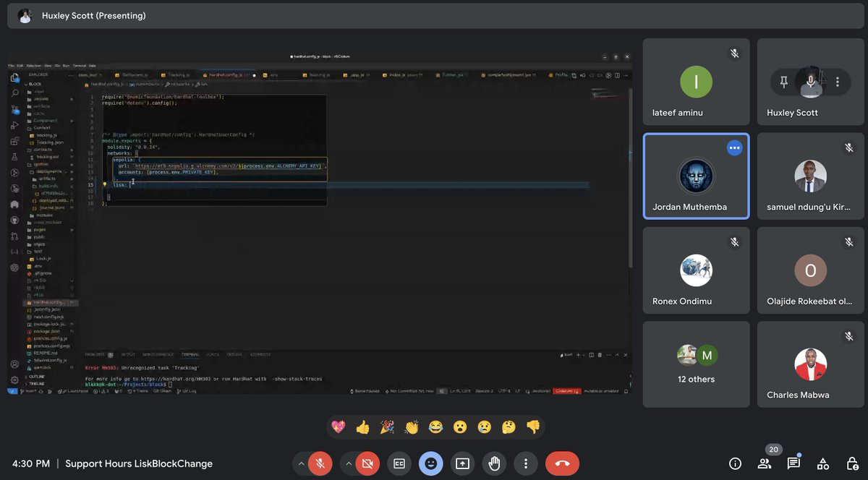Click inside the terminal prompt line

pyautogui.click(x=130, y=385)
